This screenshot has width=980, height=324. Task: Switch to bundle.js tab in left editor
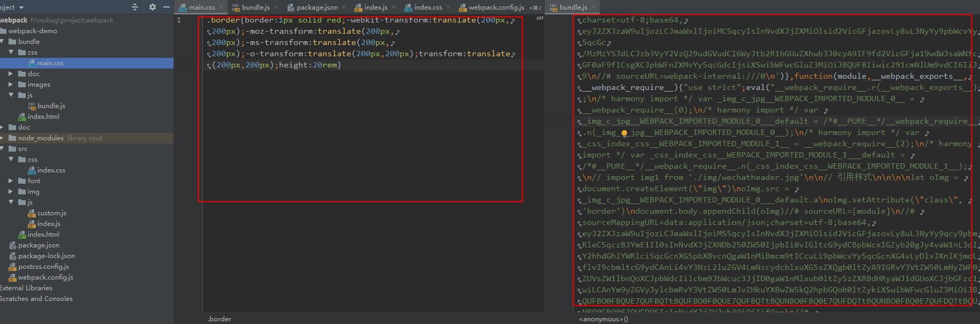255,7
